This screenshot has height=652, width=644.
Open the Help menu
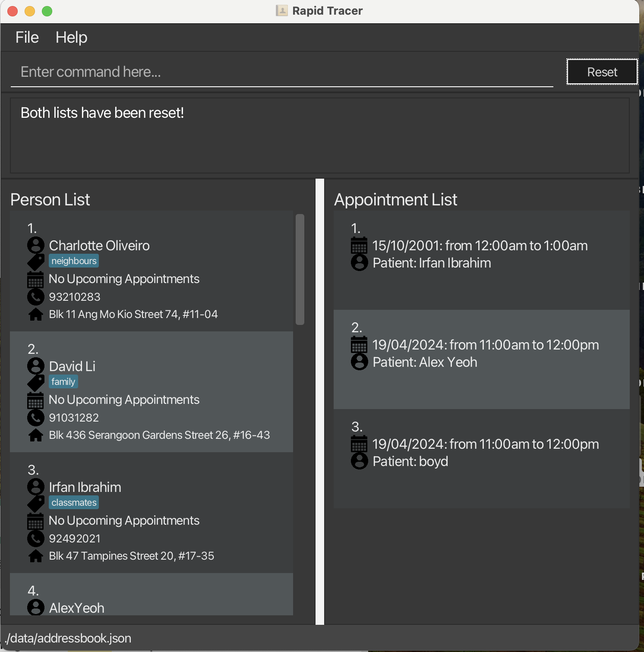coord(72,38)
